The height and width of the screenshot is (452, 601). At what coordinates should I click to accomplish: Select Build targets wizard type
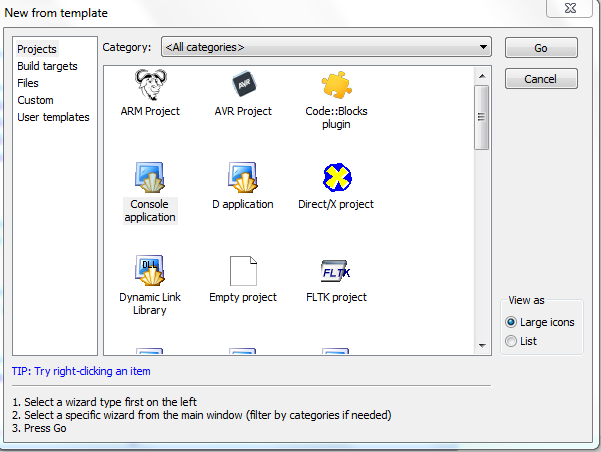pyautogui.click(x=47, y=66)
